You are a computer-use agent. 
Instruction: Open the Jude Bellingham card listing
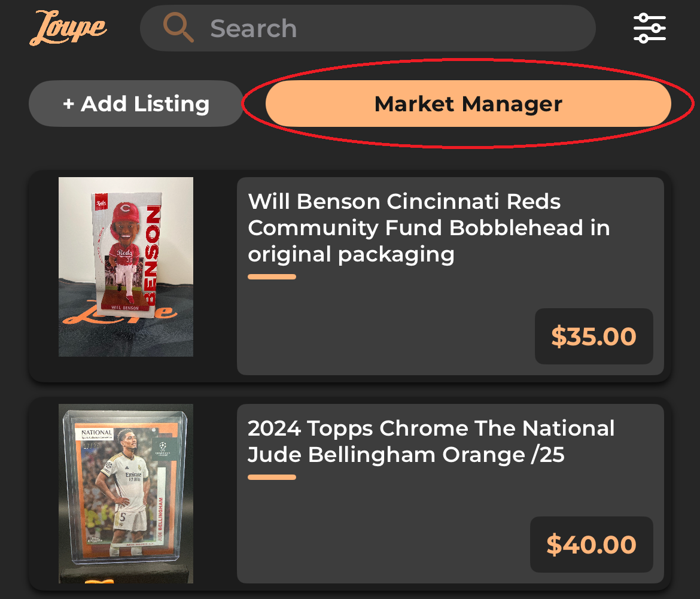point(431,441)
